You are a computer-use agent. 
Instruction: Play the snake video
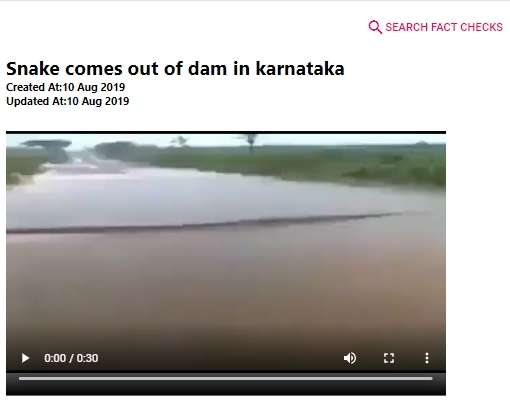pos(25,358)
